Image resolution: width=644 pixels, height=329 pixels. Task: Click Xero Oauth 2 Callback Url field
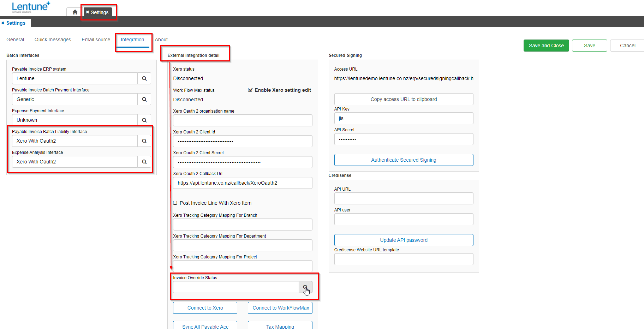tap(243, 183)
